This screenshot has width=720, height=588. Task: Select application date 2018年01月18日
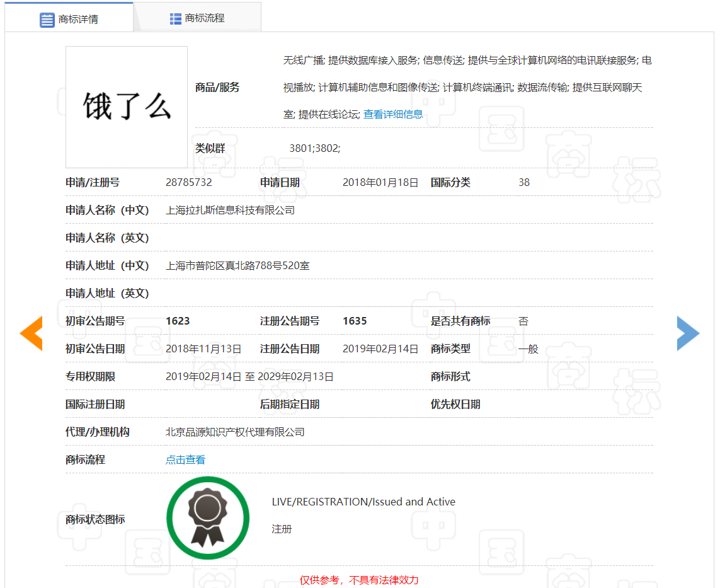click(x=380, y=182)
